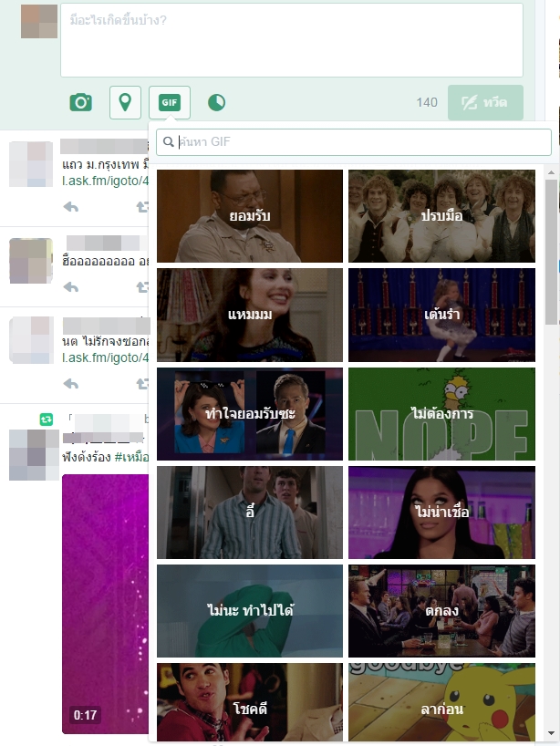Select the ลาก่อน Pikachu GIF category
Screen dimensions: 560x746
click(441, 702)
